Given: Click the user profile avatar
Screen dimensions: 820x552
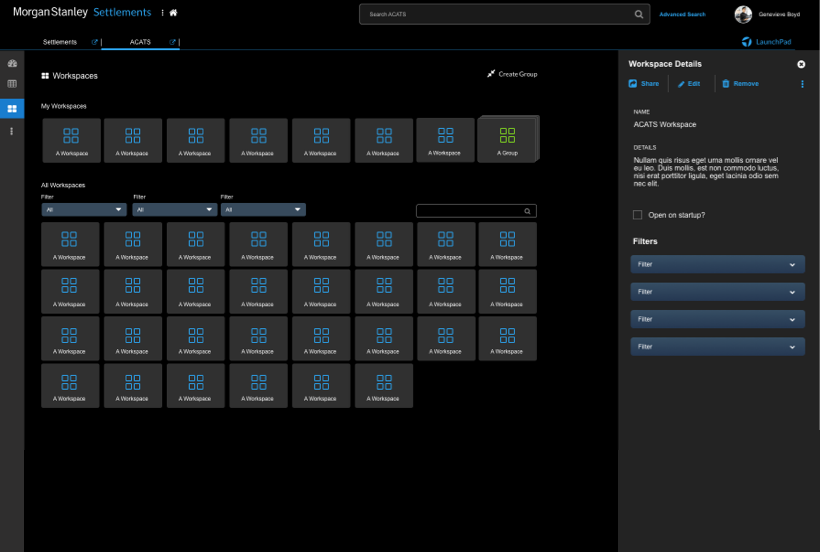Looking at the screenshot, I should coord(743,14).
